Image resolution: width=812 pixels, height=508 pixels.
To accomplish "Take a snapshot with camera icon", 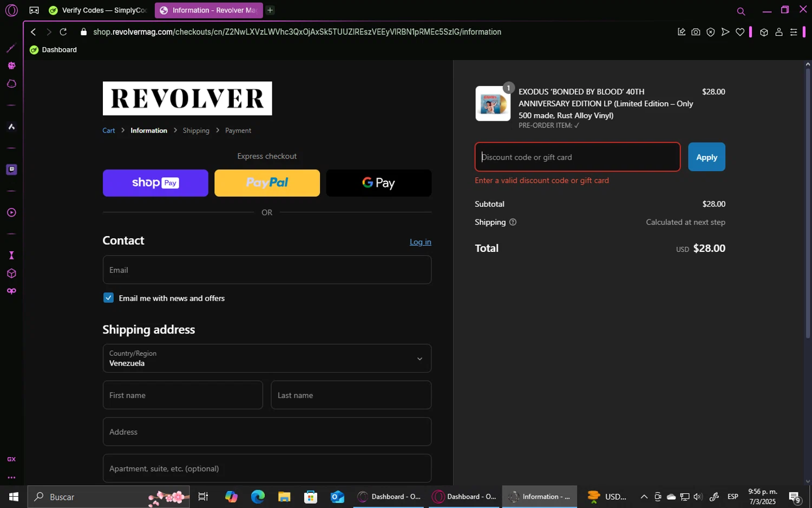I will click(696, 32).
